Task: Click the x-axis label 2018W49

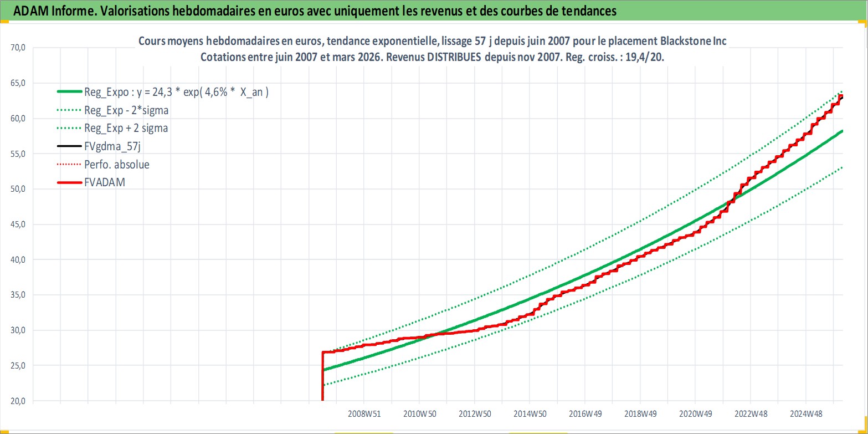Action: click(640, 413)
